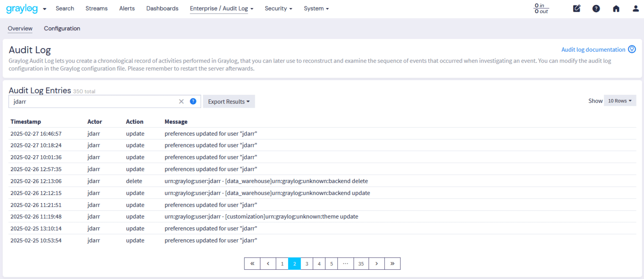Screen dimensions: 644x279
Task: Click the home icon in the navbar
Action: tap(615, 8)
